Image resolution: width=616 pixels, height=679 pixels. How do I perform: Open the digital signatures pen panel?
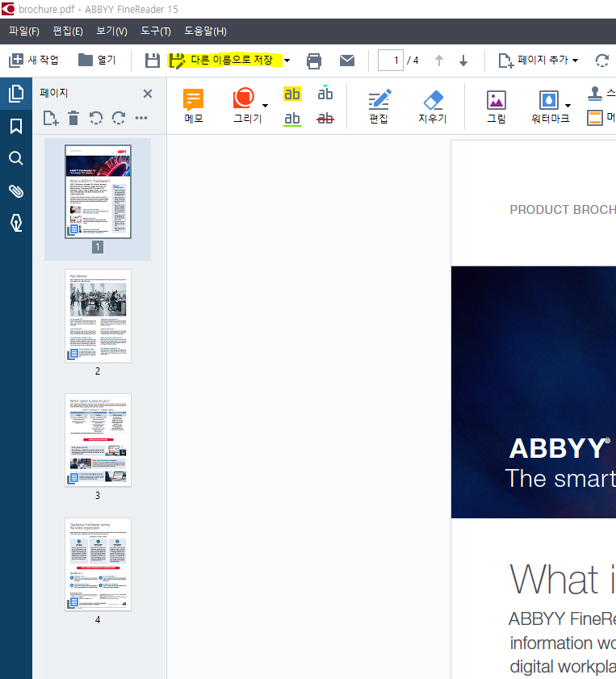[x=16, y=223]
